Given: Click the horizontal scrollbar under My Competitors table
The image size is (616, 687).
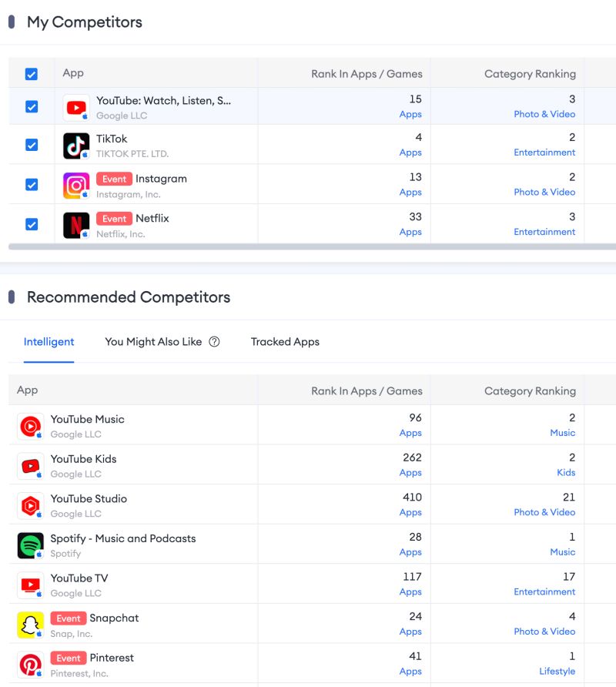Looking at the screenshot, I should click(308, 247).
